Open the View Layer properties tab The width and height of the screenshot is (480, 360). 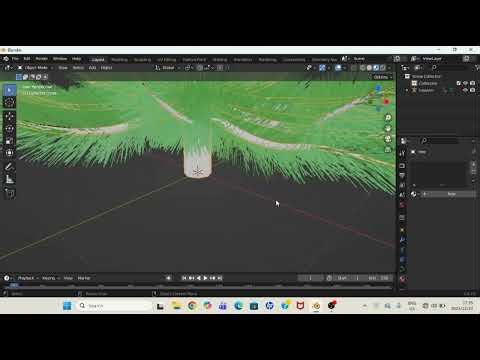point(402,185)
